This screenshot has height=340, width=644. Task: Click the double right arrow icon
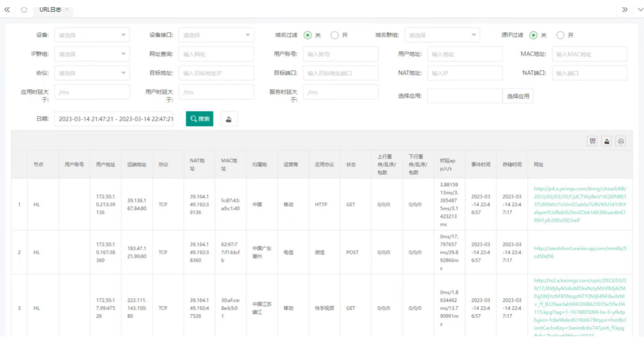(625, 10)
